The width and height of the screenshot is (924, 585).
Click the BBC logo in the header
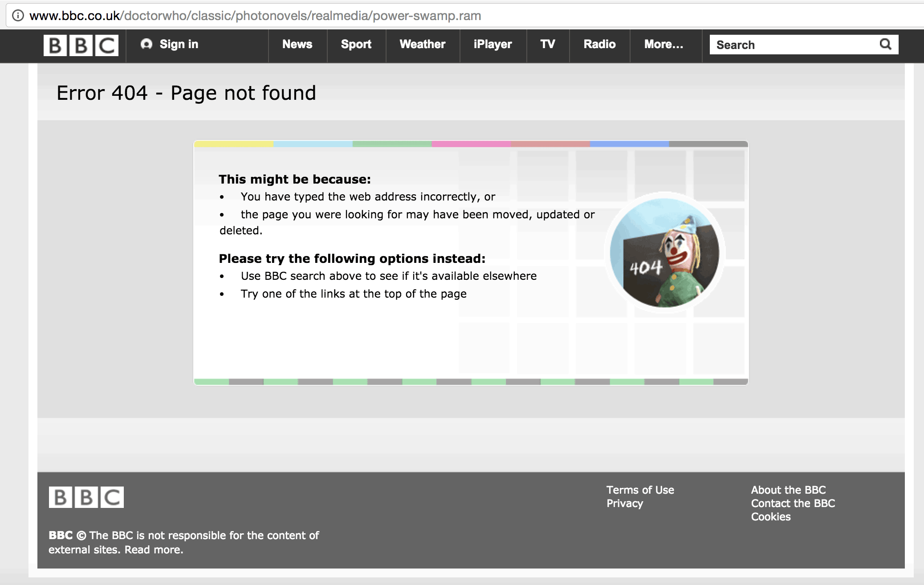point(81,45)
